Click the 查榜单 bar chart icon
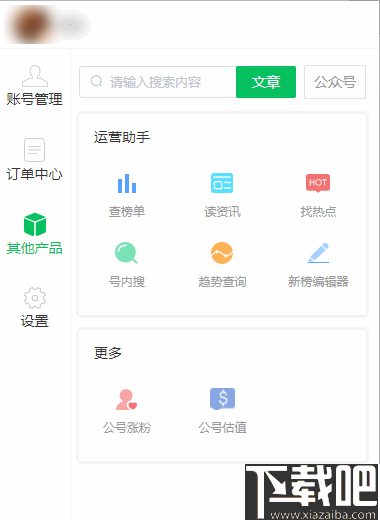This screenshot has height=520, width=380. point(127,183)
